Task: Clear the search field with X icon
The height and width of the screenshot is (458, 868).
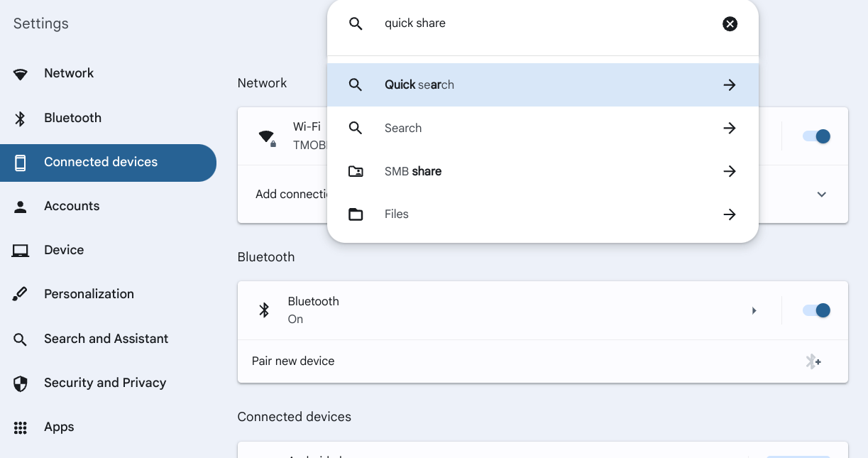Action: click(x=730, y=24)
